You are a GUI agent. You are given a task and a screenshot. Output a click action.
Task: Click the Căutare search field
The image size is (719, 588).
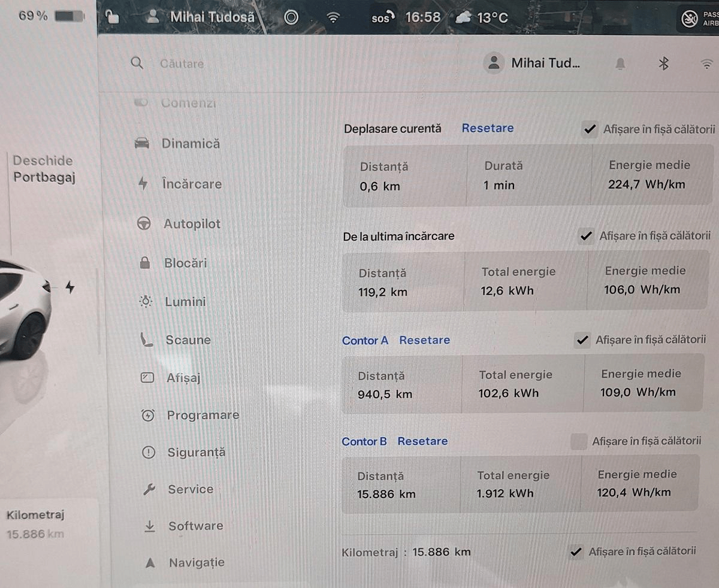coord(182,64)
